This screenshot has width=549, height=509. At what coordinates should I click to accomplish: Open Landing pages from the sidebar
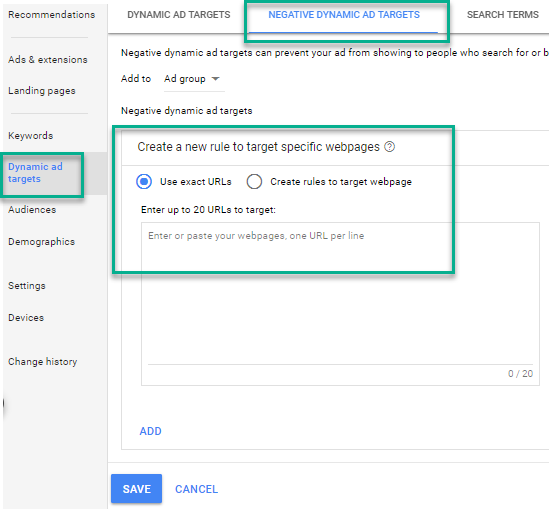tap(42, 91)
